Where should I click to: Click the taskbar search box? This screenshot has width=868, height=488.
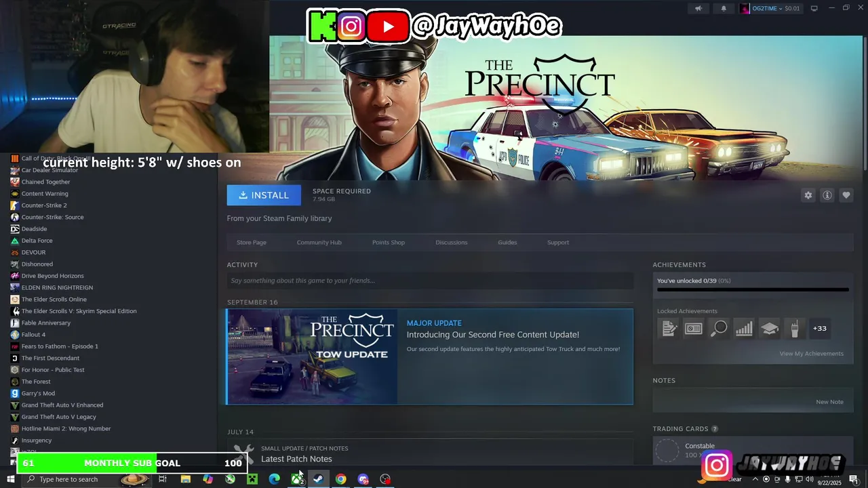(x=87, y=479)
